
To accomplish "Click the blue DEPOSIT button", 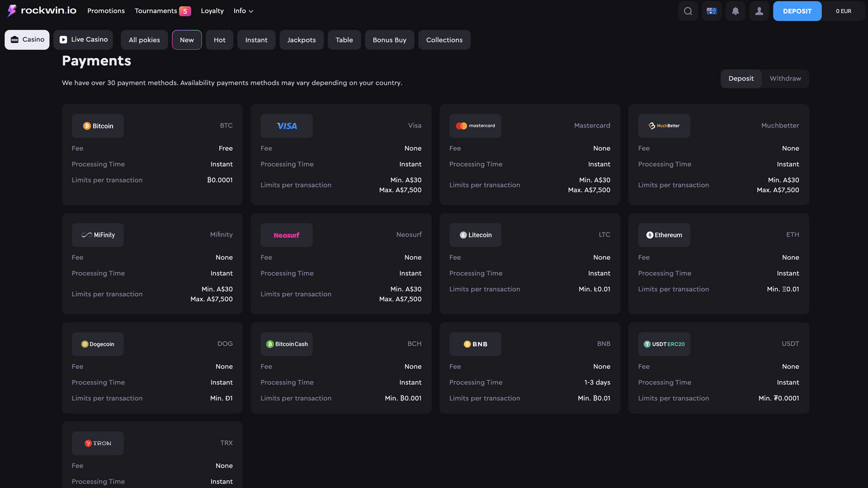I will pos(797,11).
